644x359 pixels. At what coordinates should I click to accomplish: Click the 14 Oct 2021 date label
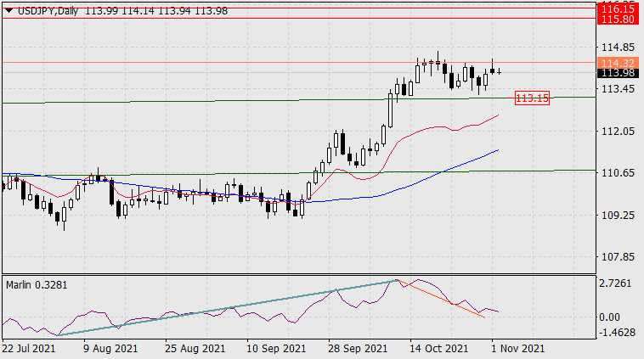pos(438,349)
